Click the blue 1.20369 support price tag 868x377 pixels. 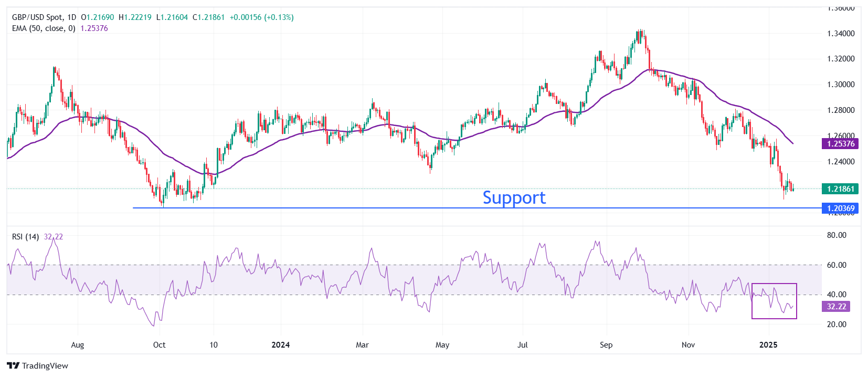(840, 208)
